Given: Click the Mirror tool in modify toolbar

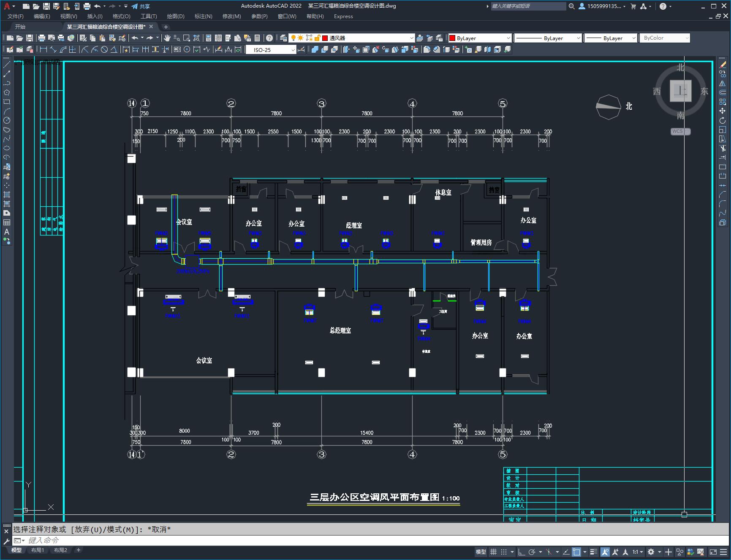Looking at the screenshot, I should coord(723,83).
